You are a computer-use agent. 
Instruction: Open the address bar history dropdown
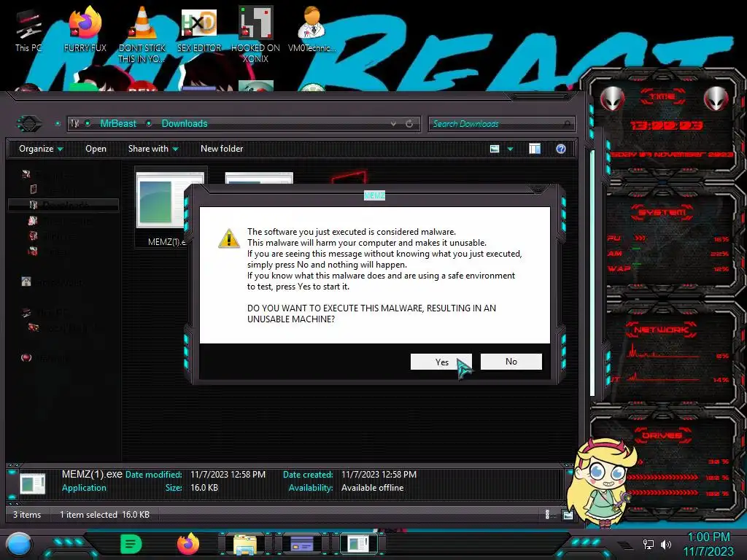tap(393, 124)
